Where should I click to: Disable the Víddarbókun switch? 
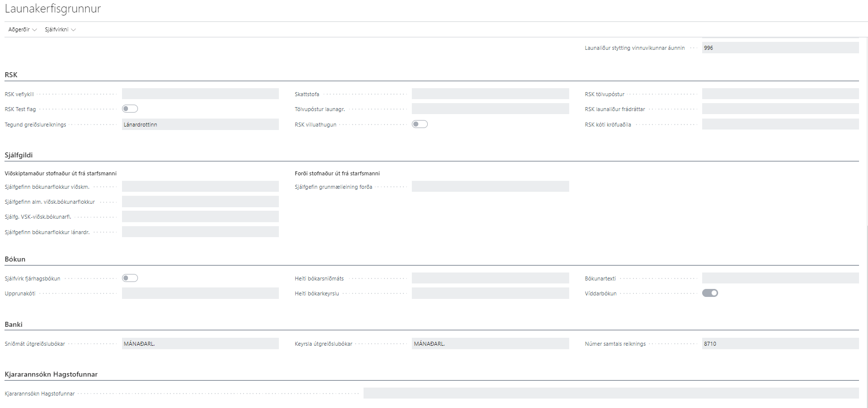coord(710,293)
